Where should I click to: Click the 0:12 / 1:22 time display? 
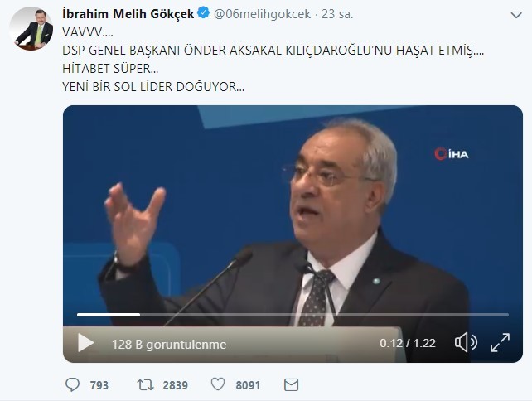(x=408, y=343)
